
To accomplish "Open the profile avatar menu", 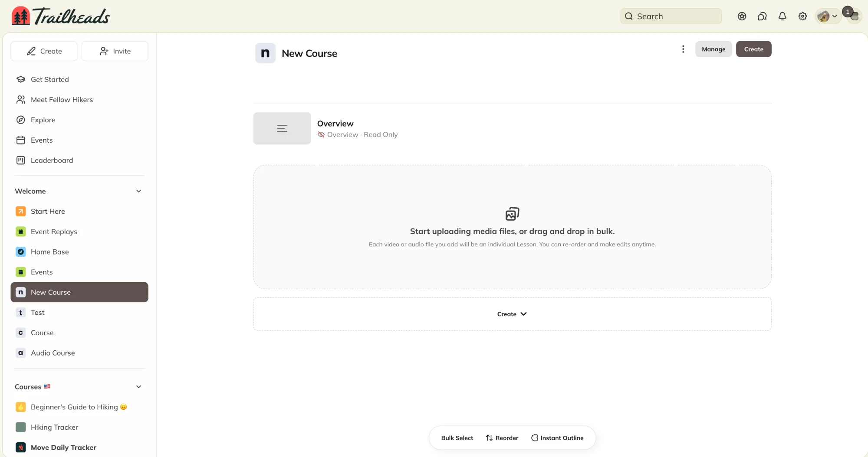I will (827, 16).
